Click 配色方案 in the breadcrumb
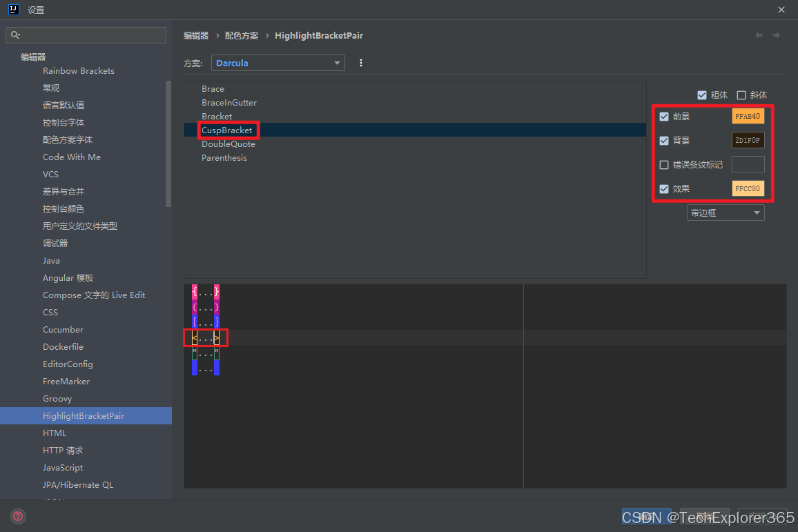This screenshot has width=798, height=532. click(x=242, y=36)
